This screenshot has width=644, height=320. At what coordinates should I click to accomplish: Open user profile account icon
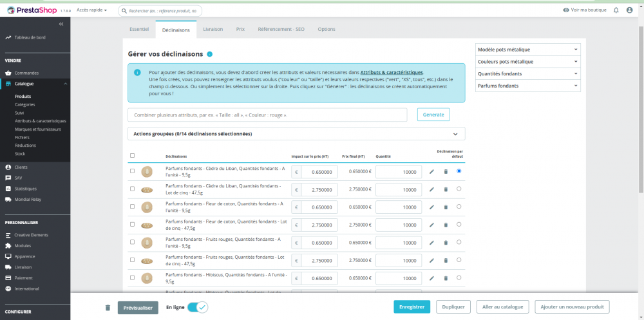630,10
